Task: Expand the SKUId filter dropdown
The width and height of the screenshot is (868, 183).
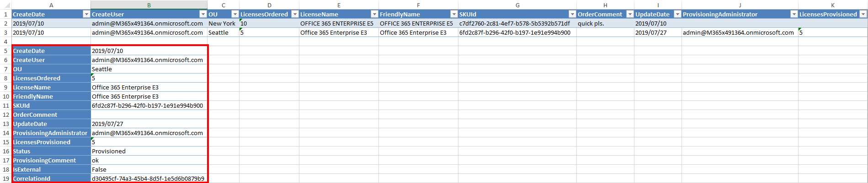Action: pos(572,14)
